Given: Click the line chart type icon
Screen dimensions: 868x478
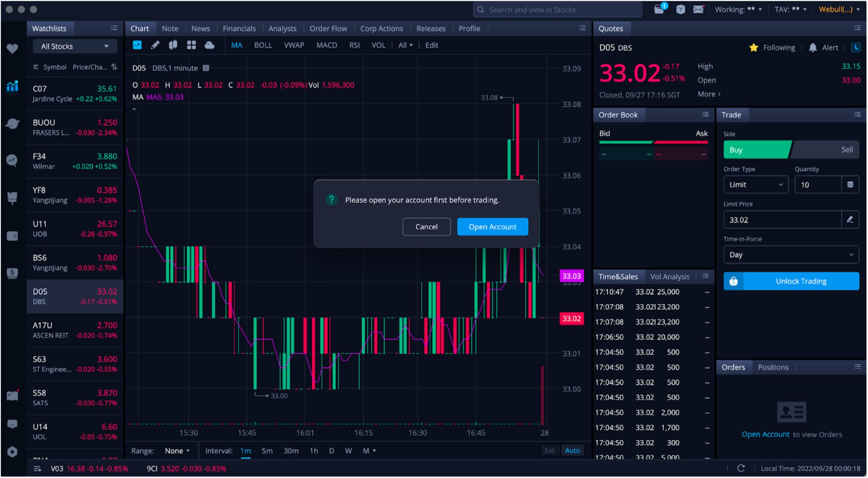Looking at the screenshot, I should 137,45.
